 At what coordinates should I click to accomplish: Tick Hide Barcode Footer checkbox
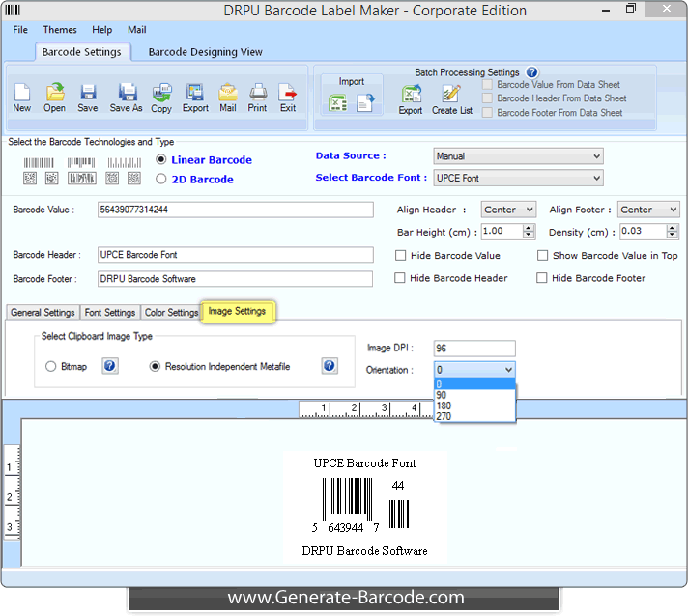click(542, 278)
